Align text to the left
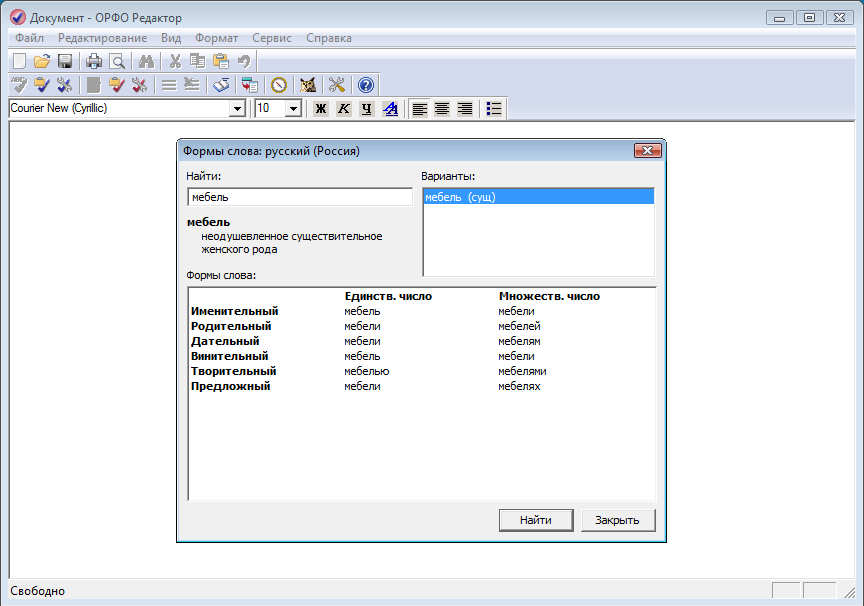This screenshot has height=606, width=864. tap(419, 109)
